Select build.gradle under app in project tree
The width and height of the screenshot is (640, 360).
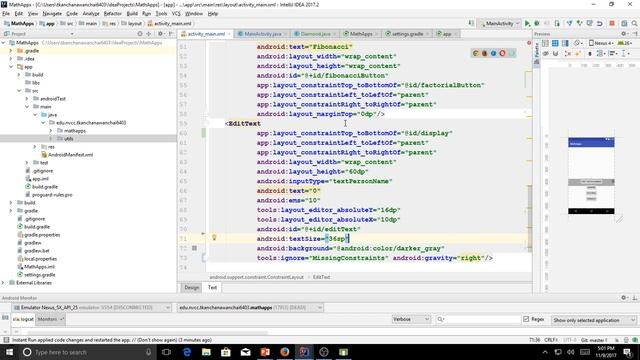click(45, 187)
